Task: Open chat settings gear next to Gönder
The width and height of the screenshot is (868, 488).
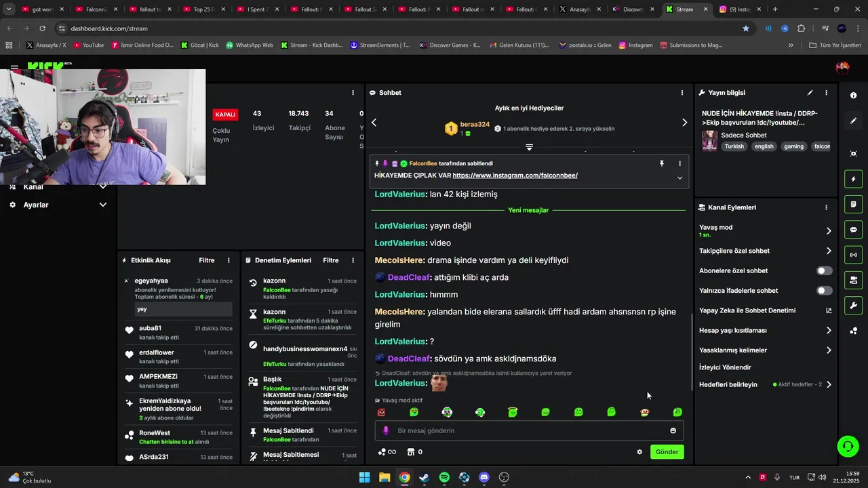Action: coord(639,452)
